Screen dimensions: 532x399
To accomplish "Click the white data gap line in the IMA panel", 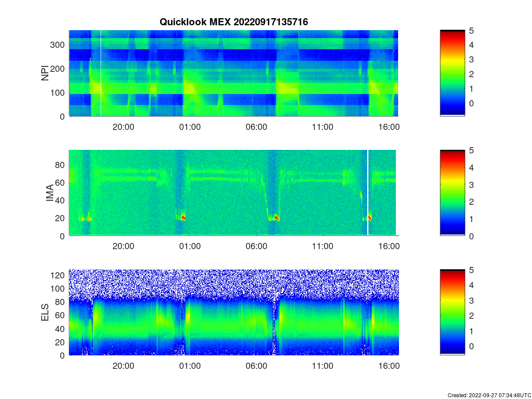I will 368,193.
